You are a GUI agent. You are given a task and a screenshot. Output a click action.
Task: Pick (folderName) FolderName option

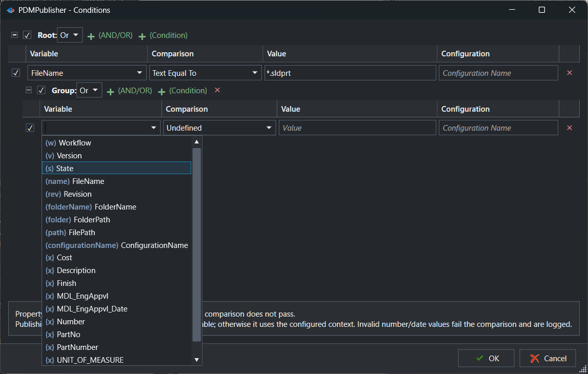click(116, 207)
